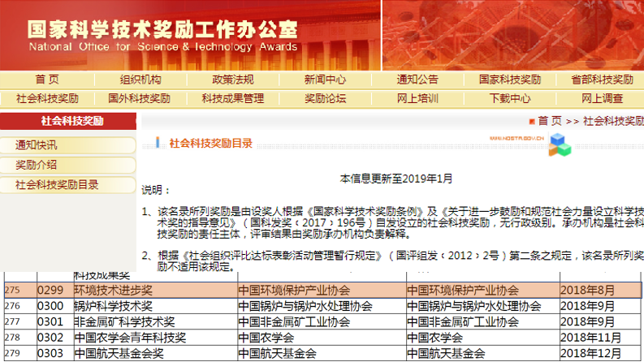Image resolution: width=644 pixels, height=362 pixels.
Task: Select 国外科技奖励 in second navigation row
Action: [x=139, y=98]
